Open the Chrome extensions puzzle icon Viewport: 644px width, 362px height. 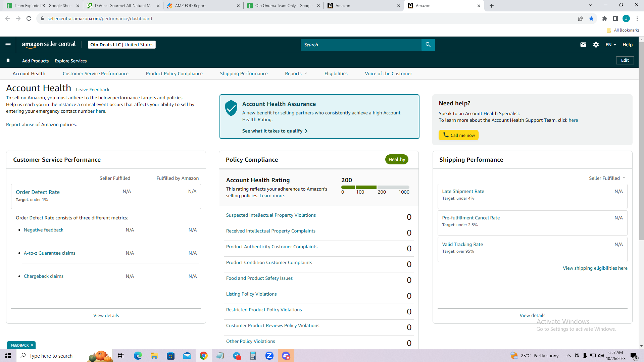(605, 18)
